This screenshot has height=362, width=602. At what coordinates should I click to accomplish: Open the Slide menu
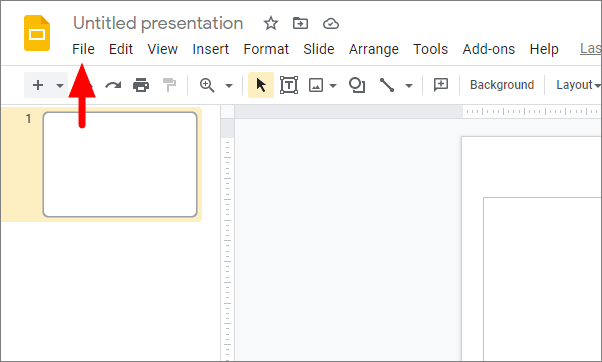click(x=319, y=49)
